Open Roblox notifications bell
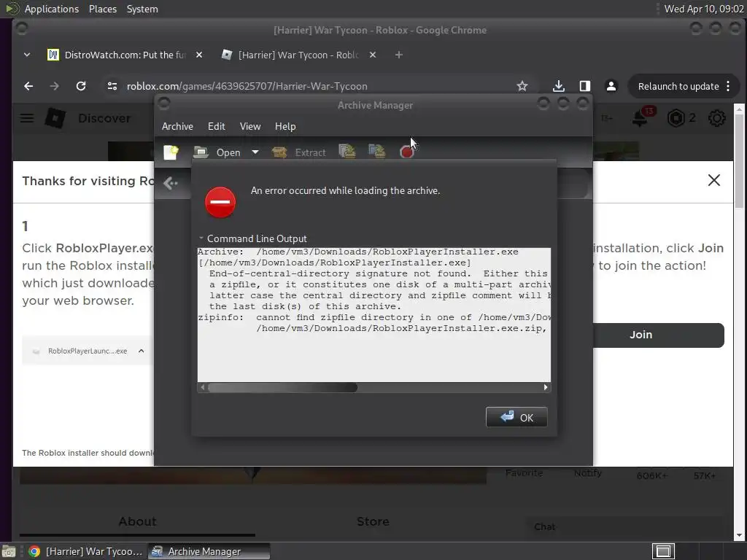 639,118
